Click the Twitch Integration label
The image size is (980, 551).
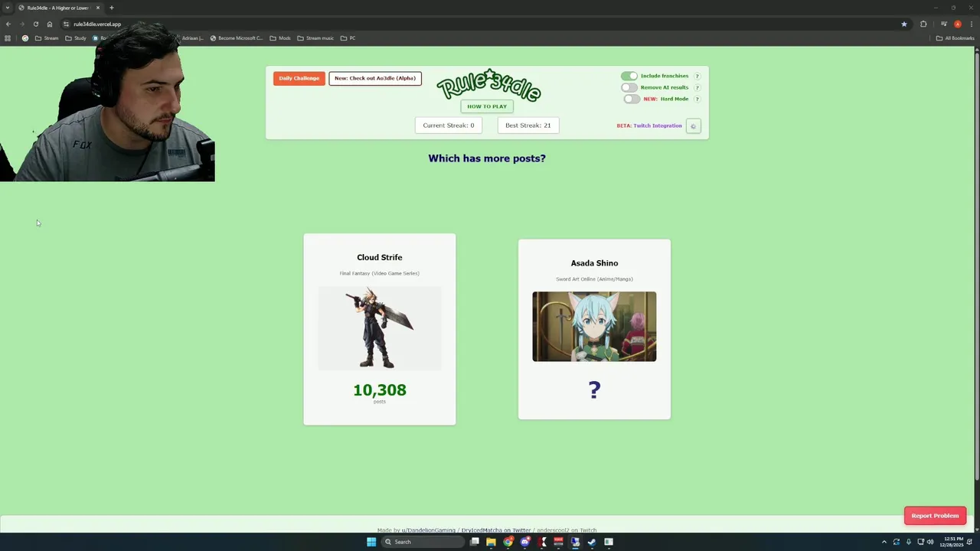658,126
